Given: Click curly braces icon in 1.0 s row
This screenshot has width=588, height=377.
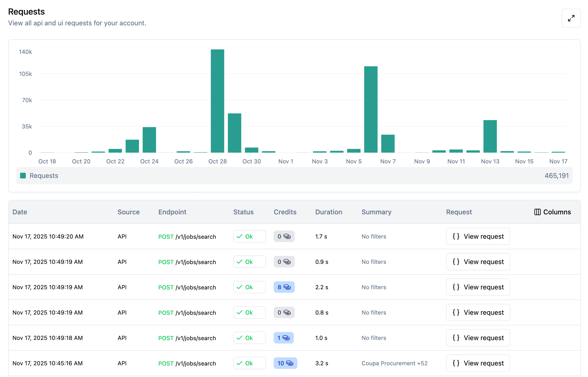Looking at the screenshot, I should pyautogui.click(x=456, y=338).
